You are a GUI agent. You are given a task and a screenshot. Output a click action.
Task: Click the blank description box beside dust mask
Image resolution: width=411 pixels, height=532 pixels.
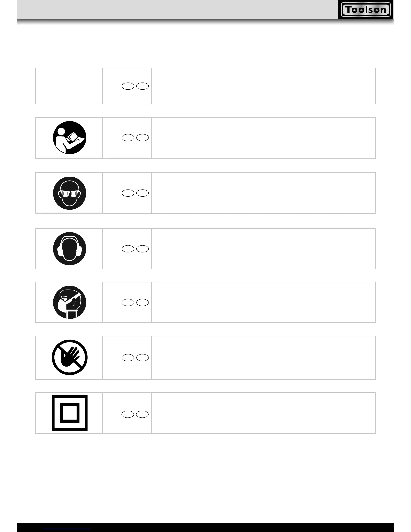[x=263, y=302]
